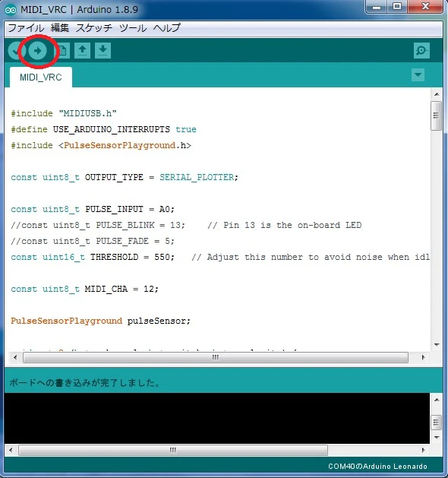Click the PULSE_INPUT = A0 line
This screenshot has height=478, width=448.
[x=93, y=209]
